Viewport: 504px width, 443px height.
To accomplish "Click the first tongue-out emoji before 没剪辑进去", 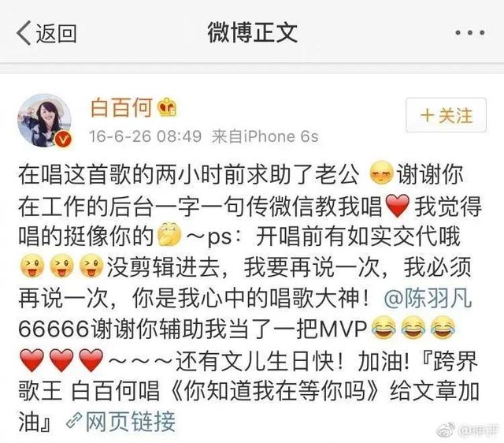I will point(32,266).
